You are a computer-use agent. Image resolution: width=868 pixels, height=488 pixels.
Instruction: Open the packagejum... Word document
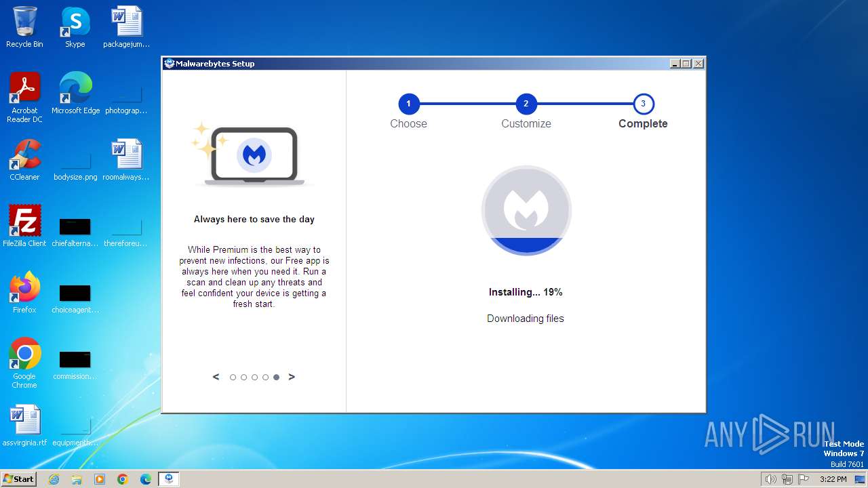tap(127, 27)
